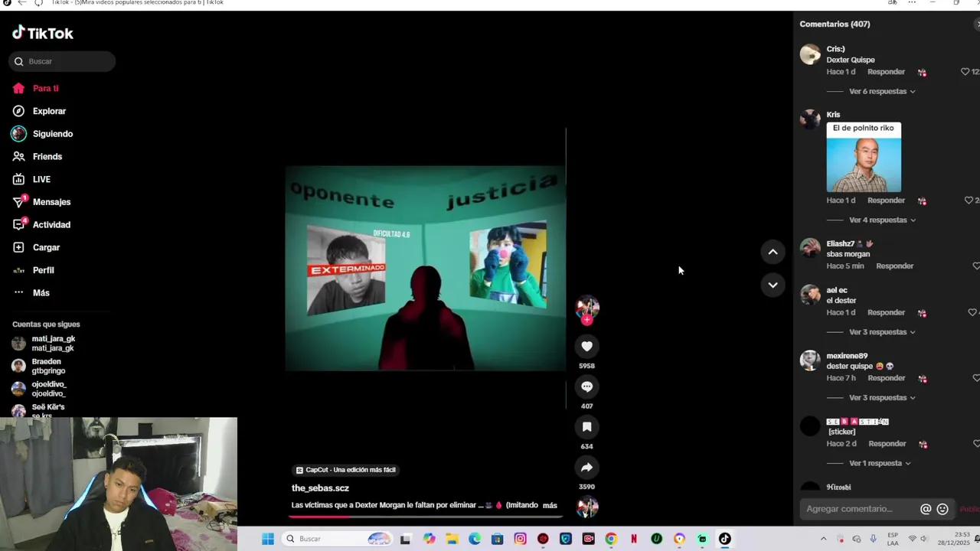
Task: Go to previous video arrow
Action: coord(773,252)
